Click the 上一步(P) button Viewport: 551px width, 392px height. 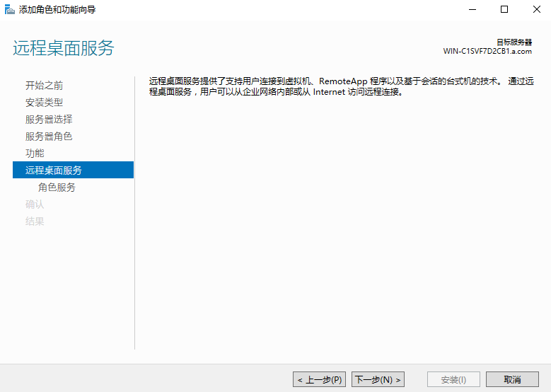[319, 379]
